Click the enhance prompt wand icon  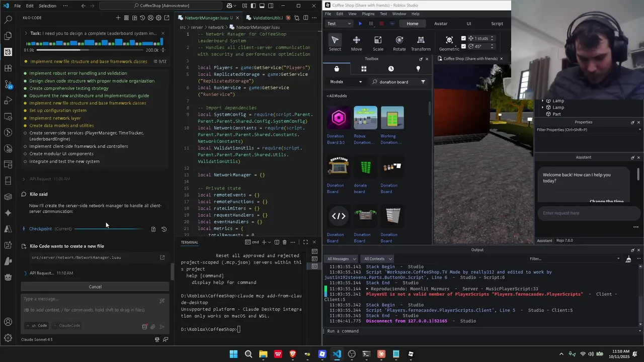click(162, 301)
